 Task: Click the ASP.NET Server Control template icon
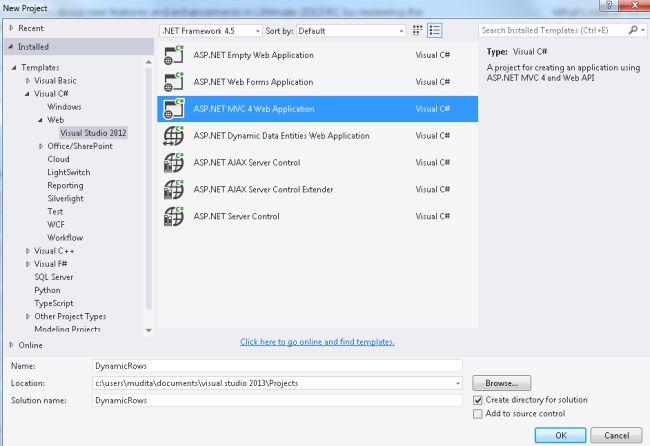[x=173, y=216]
